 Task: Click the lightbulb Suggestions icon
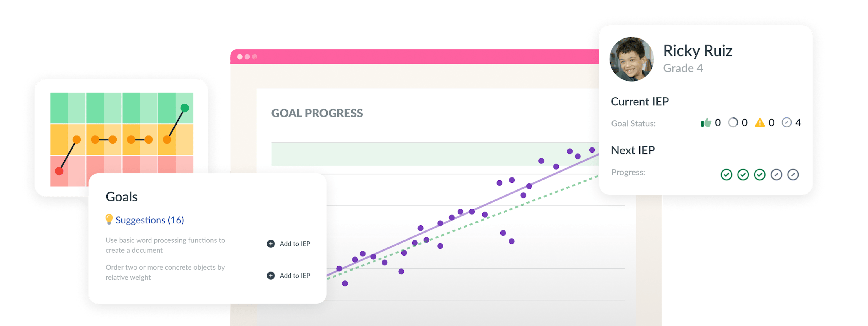pyautogui.click(x=109, y=219)
